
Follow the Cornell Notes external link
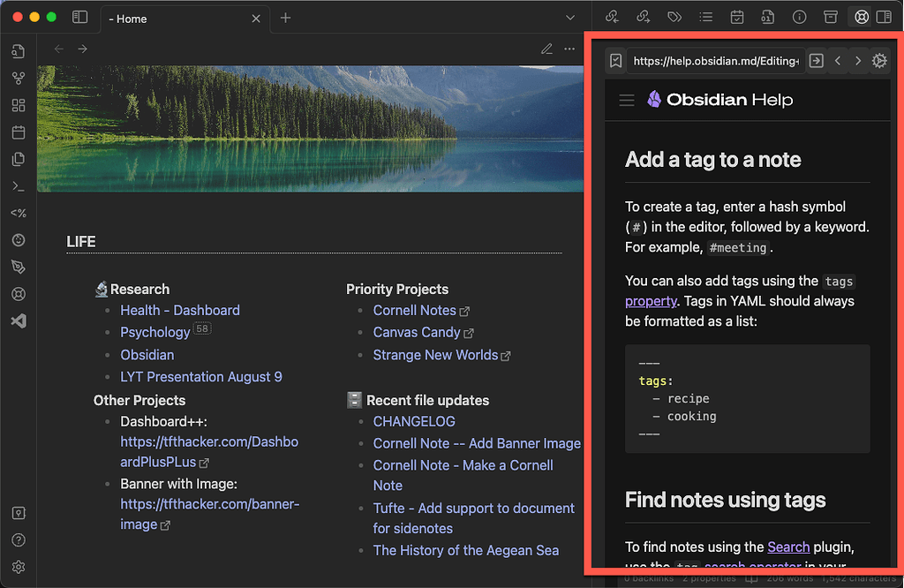[413, 310]
